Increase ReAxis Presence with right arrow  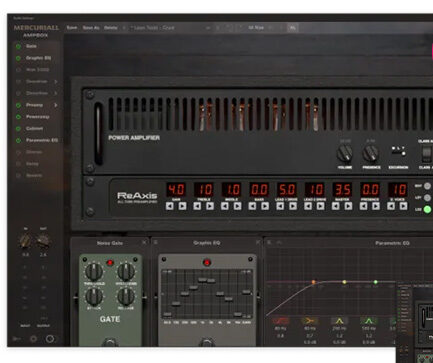[x=376, y=206]
